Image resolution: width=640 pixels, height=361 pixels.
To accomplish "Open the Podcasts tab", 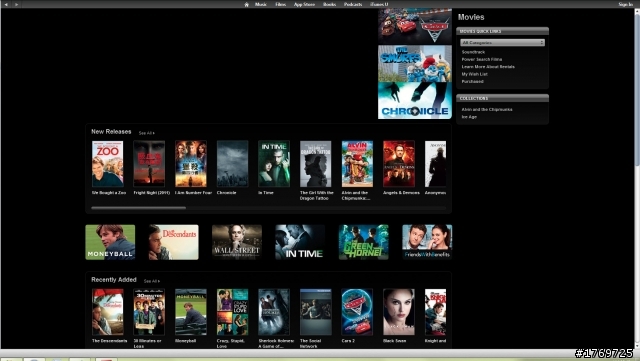I will pos(353,4).
